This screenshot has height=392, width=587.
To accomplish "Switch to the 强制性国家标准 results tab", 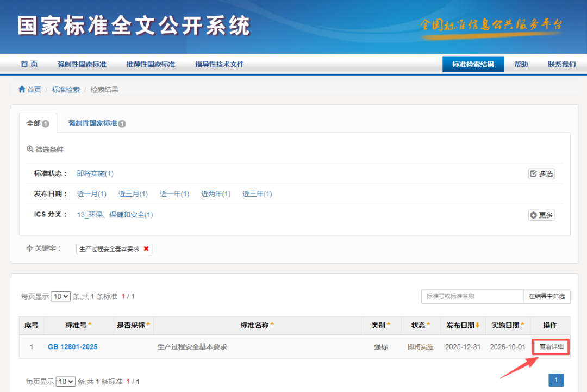I will pos(92,123).
